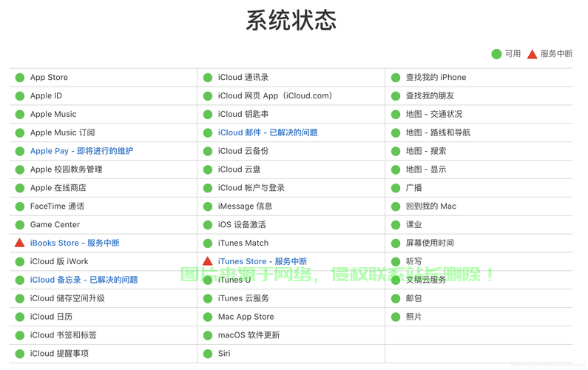
Task: Select the iTunes 云服务 text
Action: pos(243,298)
